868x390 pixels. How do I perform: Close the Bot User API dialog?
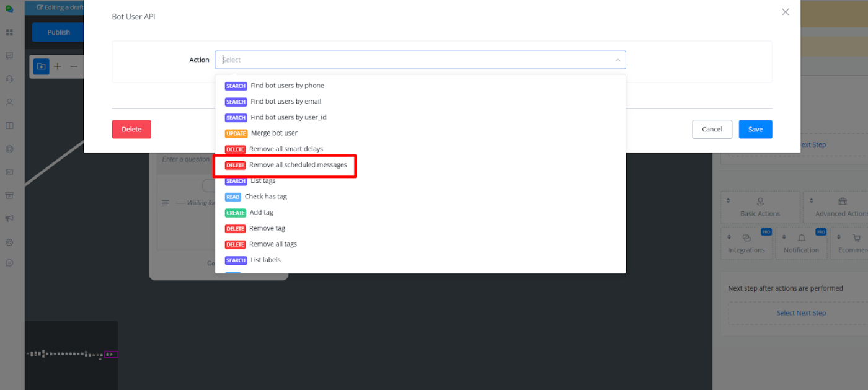coord(785,12)
